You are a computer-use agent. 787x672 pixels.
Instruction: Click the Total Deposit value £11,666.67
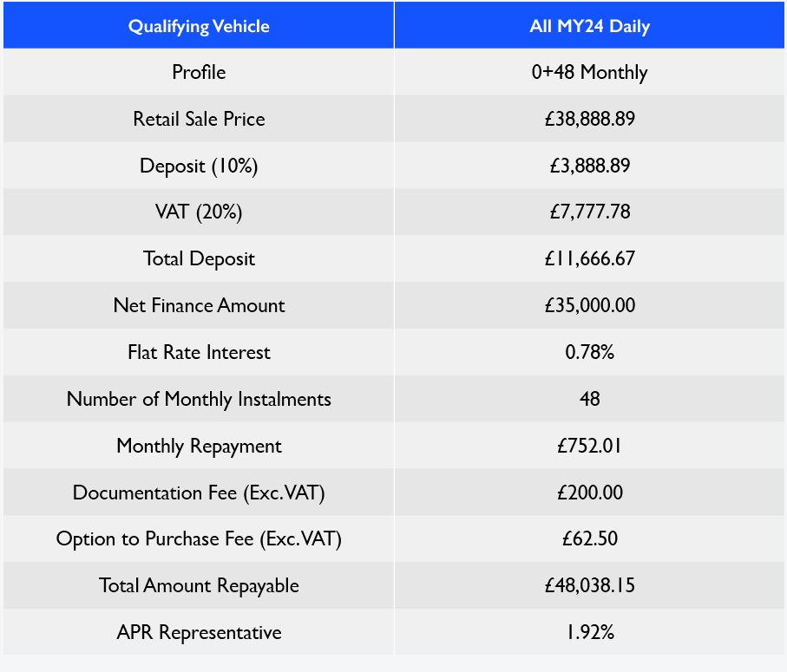point(589,259)
